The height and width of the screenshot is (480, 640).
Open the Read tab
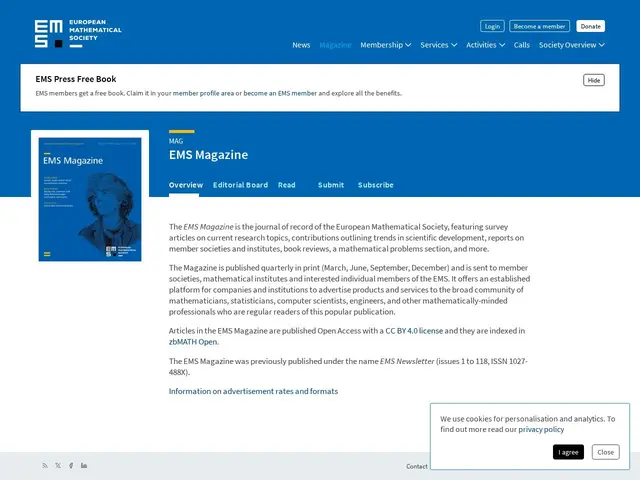click(287, 185)
